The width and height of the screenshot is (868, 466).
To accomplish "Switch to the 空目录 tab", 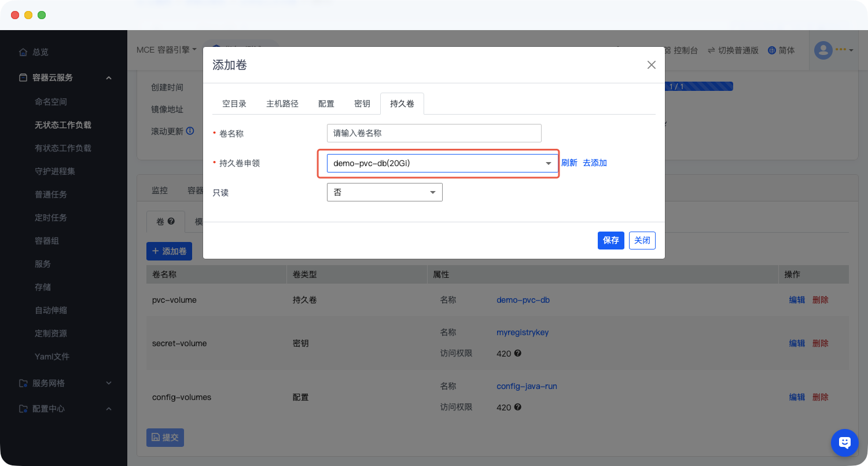I will [234, 104].
